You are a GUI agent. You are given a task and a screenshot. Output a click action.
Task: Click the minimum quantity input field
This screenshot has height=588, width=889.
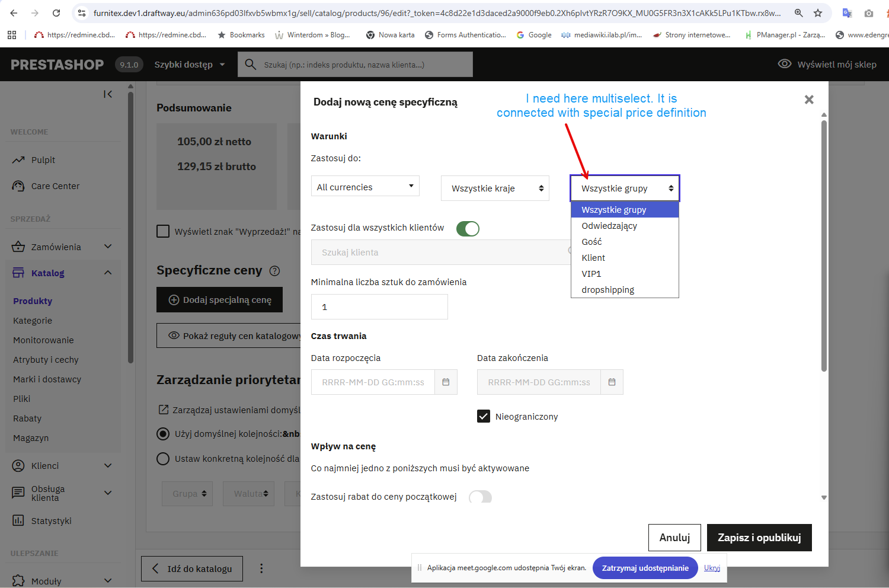coord(379,307)
